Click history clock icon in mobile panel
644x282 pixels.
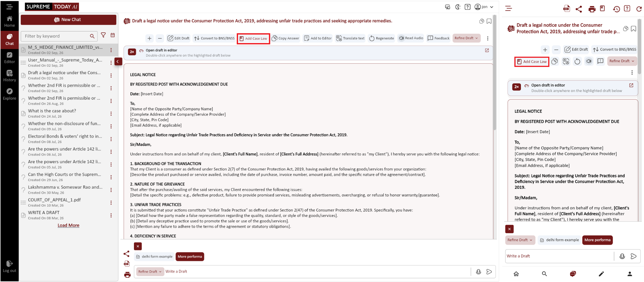click(x=616, y=9)
